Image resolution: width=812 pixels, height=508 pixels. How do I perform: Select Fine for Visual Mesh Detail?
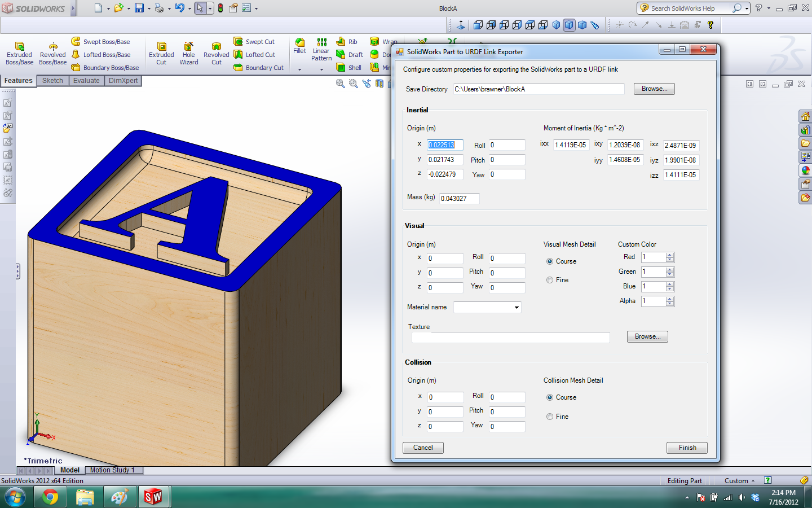[550, 280]
